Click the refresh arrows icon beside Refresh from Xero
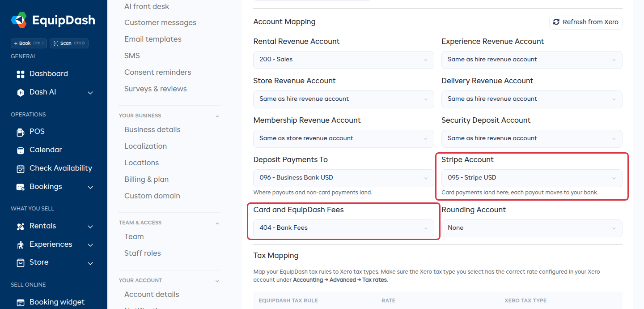Image resolution: width=644 pixels, height=309 pixels. (x=556, y=22)
